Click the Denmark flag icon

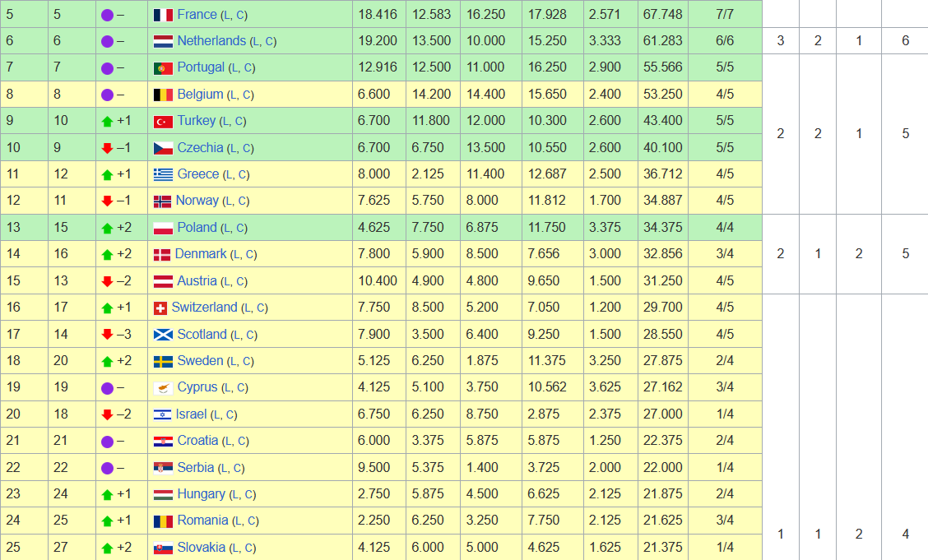(x=161, y=254)
